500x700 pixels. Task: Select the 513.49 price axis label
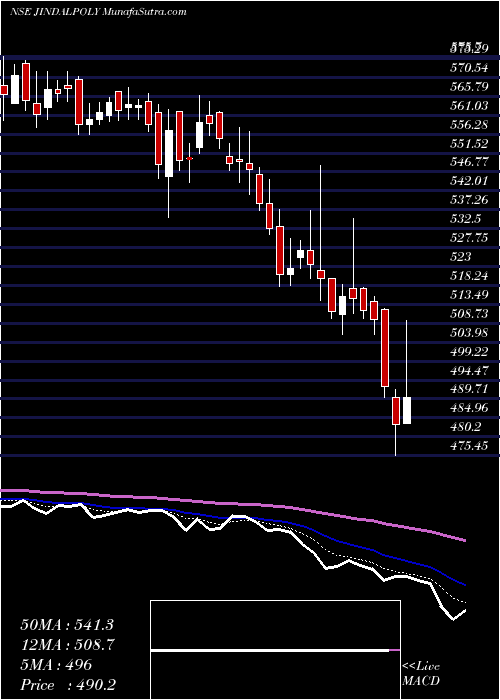(469, 295)
